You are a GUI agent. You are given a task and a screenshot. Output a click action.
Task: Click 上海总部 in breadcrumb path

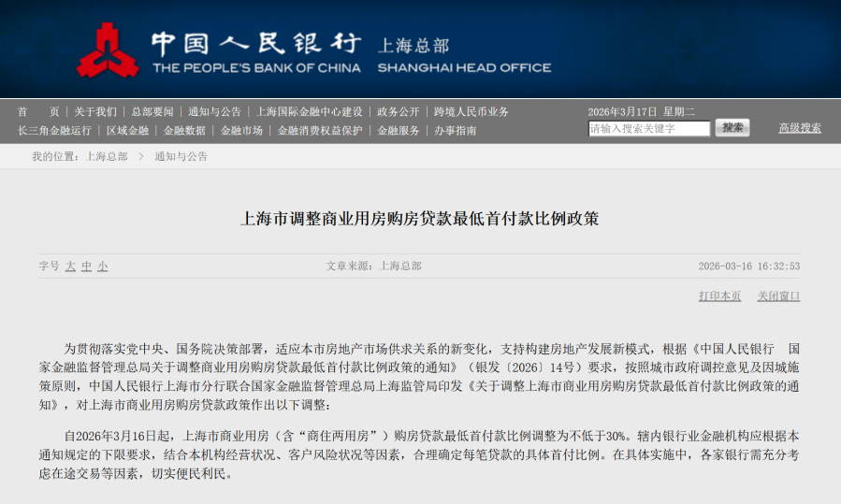tap(107, 157)
